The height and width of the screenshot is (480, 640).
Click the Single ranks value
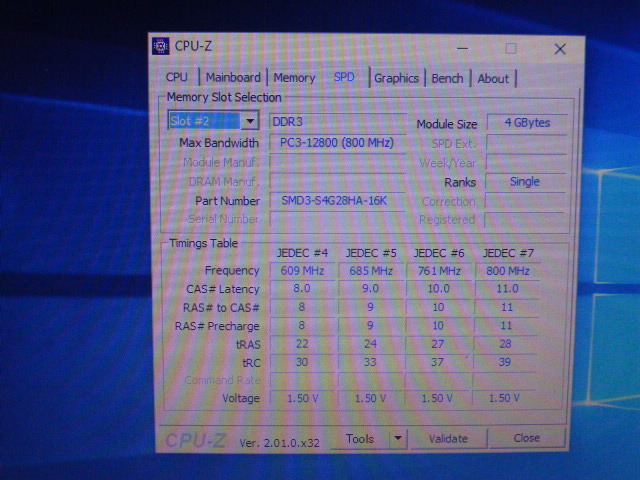point(525,182)
